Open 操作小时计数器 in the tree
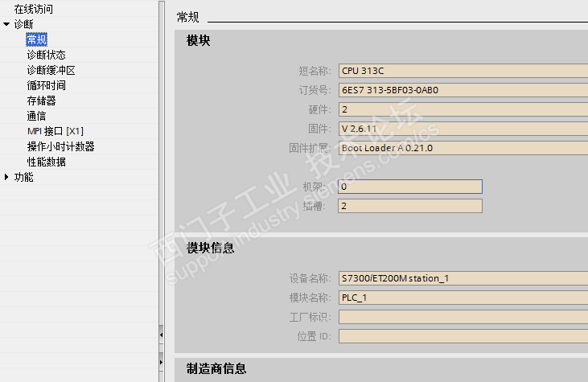Image resolution: width=588 pixels, height=382 pixels. (x=60, y=146)
